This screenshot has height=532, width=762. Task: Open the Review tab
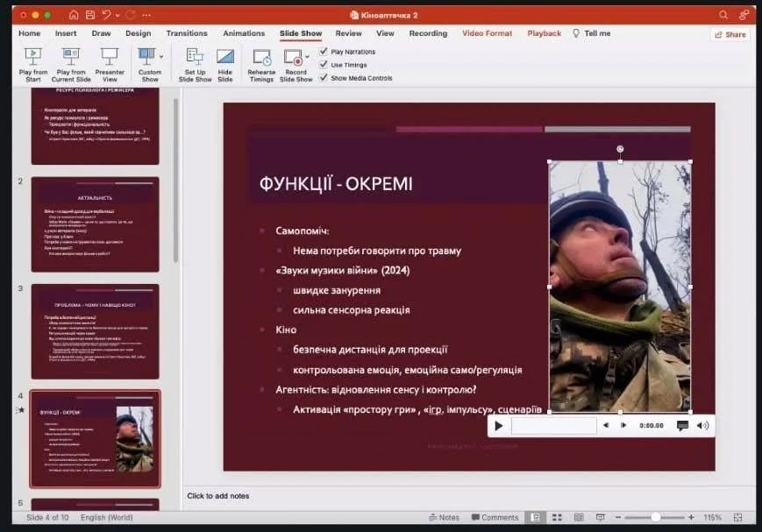[x=348, y=33]
